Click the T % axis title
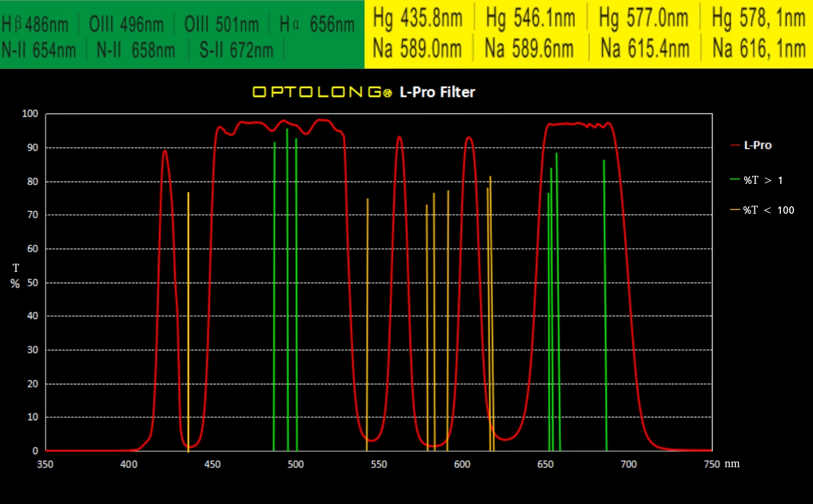 (16, 276)
